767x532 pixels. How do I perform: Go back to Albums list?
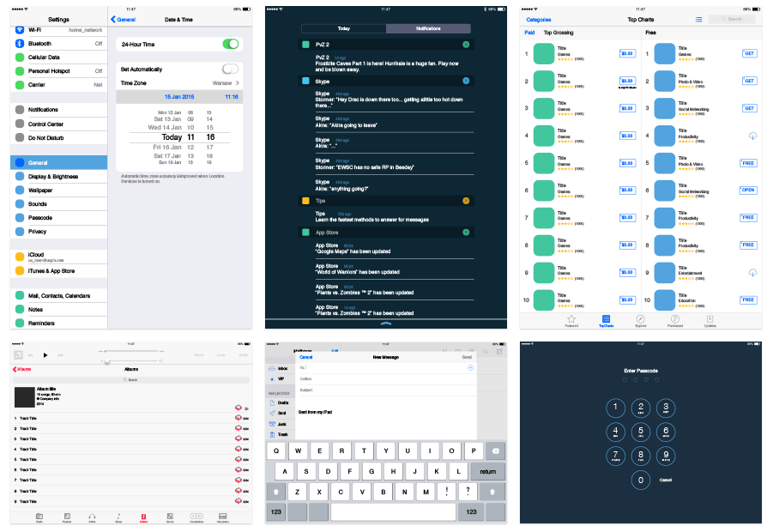[21, 370]
